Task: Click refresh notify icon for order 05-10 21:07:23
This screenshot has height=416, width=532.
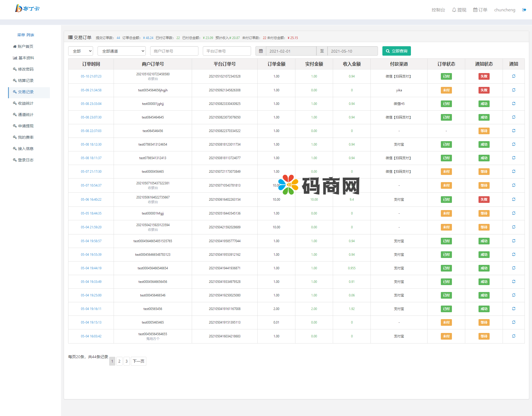Action: point(513,76)
